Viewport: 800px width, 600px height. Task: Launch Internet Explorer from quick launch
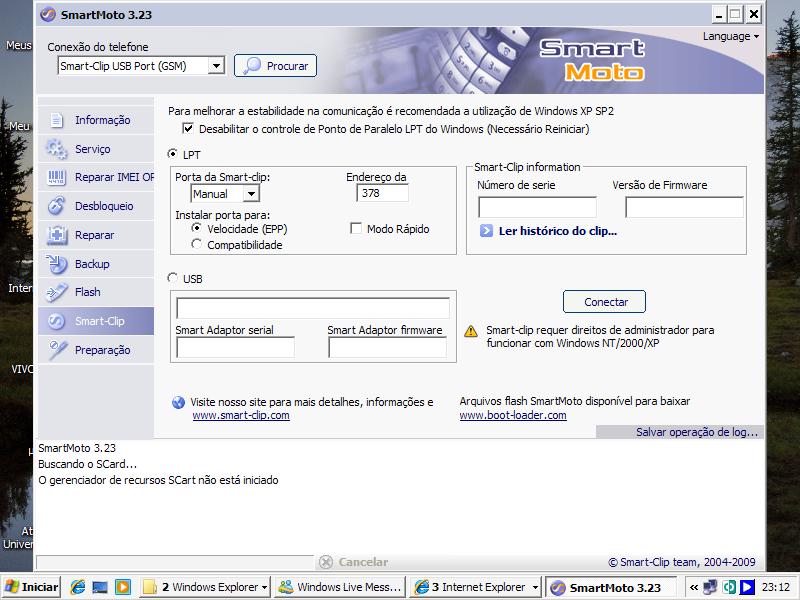[x=78, y=587]
